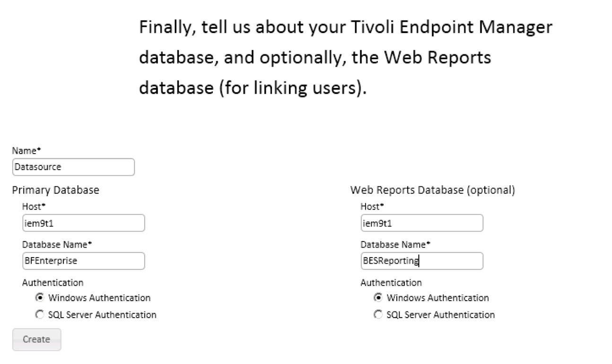
Task: Choose Windows Authentication for Web Reports Database
Action: tap(378, 298)
